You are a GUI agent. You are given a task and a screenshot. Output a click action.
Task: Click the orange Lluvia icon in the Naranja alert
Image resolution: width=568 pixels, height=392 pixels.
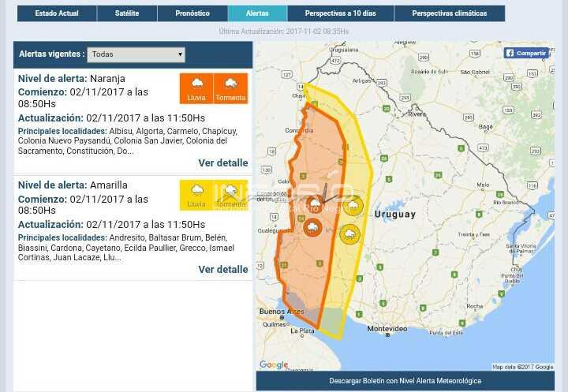pos(196,88)
